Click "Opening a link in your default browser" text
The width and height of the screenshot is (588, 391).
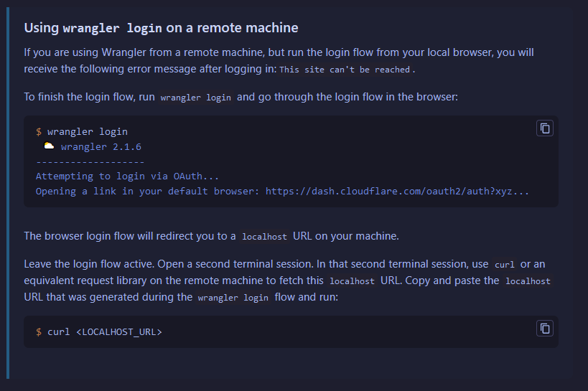tap(147, 192)
